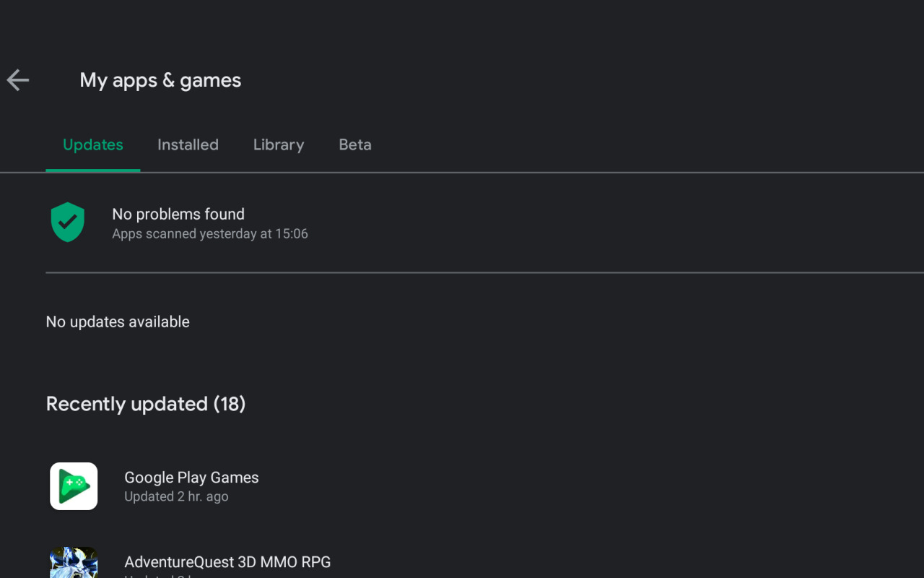
Task: Click divider line below Play Protect section
Action: (485, 272)
